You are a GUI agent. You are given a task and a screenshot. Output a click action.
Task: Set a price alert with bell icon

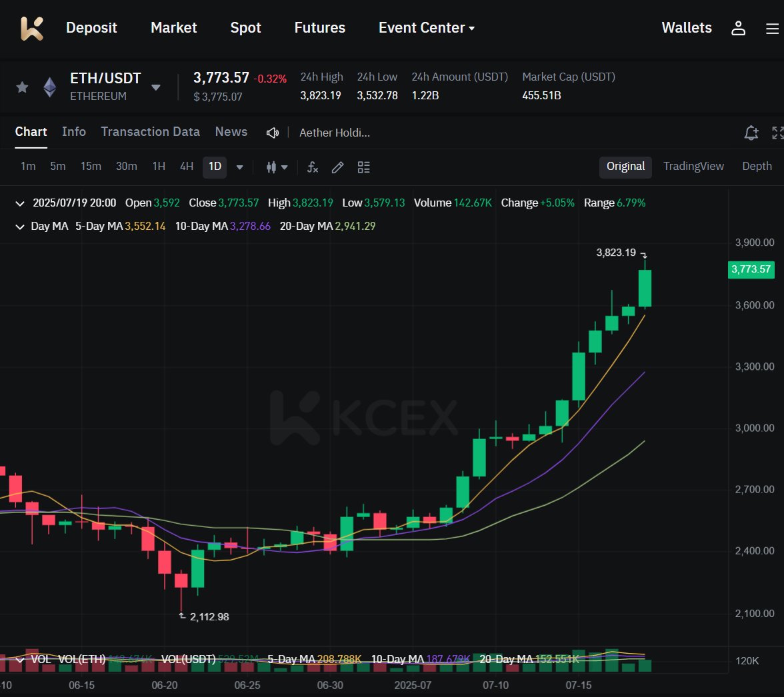(x=751, y=133)
